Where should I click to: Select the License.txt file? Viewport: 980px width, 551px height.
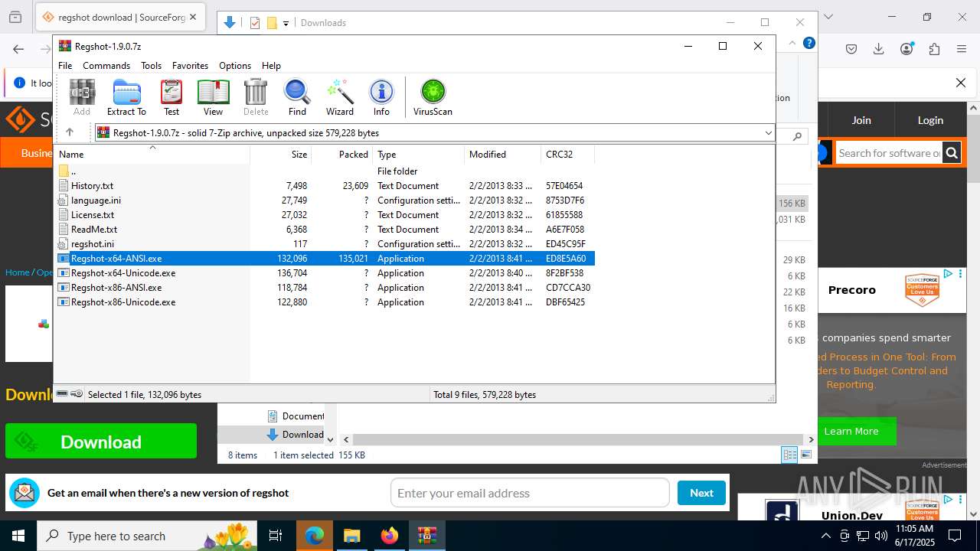point(325,215)
